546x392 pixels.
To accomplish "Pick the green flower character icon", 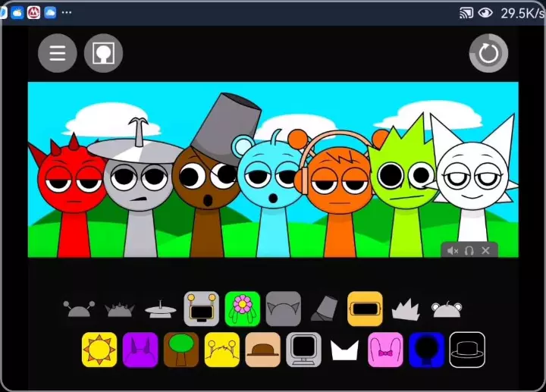I will [242, 309].
